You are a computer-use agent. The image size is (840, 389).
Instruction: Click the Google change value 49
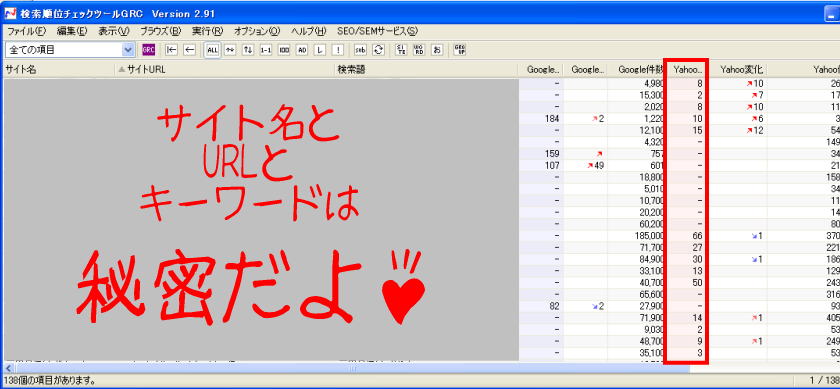[x=598, y=165]
